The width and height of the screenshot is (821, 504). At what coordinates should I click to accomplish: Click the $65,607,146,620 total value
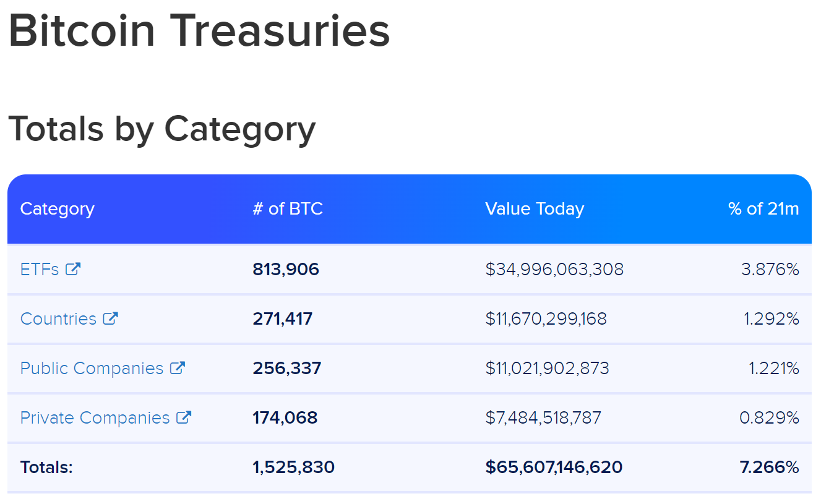[x=554, y=467]
